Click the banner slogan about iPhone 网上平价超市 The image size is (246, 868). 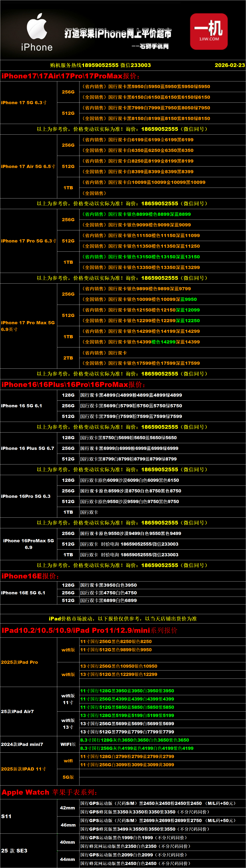point(118,33)
